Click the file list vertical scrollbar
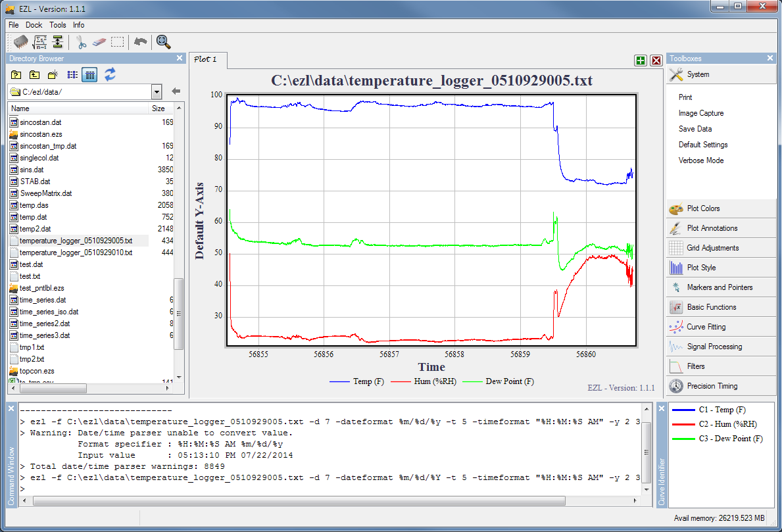The width and height of the screenshot is (782, 532). pyautogui.click(x=178, y=314)
